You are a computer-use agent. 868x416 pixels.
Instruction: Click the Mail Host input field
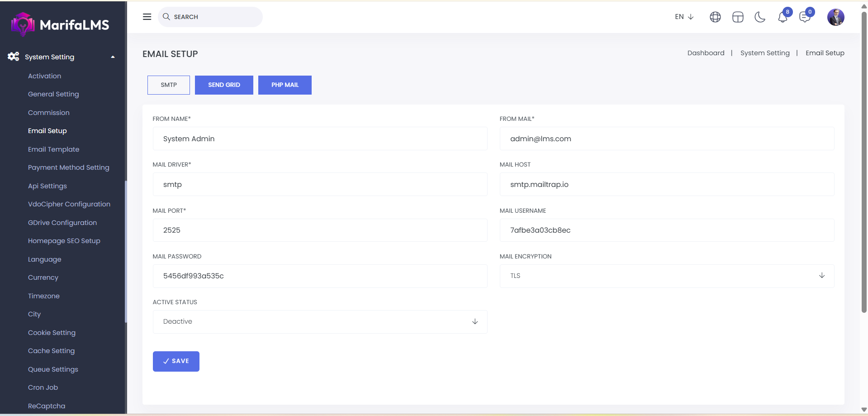[x=666, y=184]
